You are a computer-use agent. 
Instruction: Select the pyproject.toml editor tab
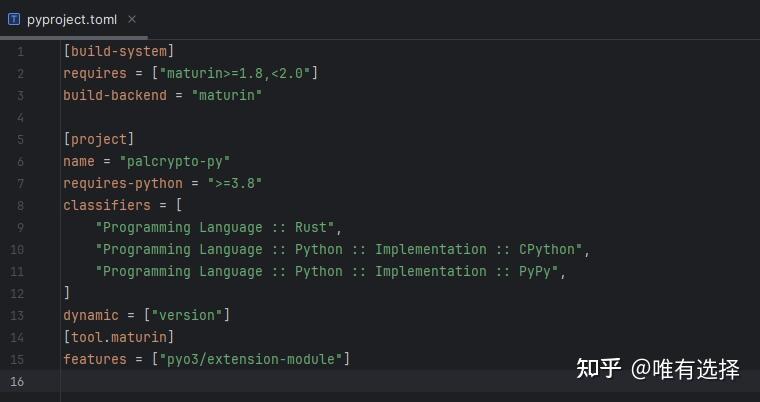coord(72,19)
